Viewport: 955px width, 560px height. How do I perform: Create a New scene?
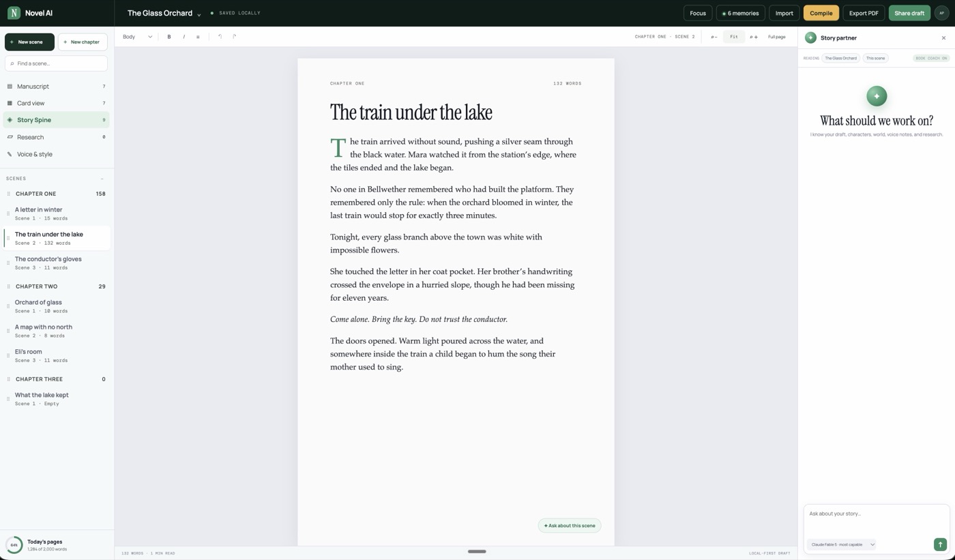(x=29, y=42)
